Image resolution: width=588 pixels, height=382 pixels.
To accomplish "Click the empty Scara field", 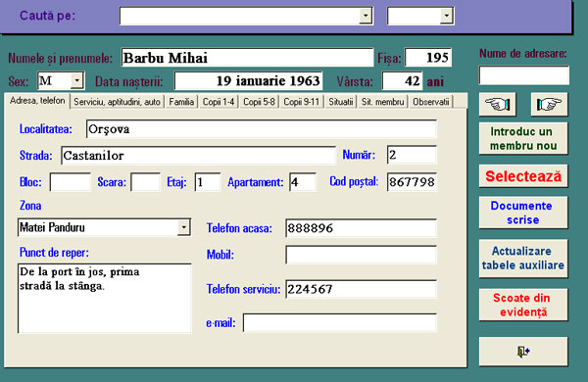I will [x=145, y=182].
